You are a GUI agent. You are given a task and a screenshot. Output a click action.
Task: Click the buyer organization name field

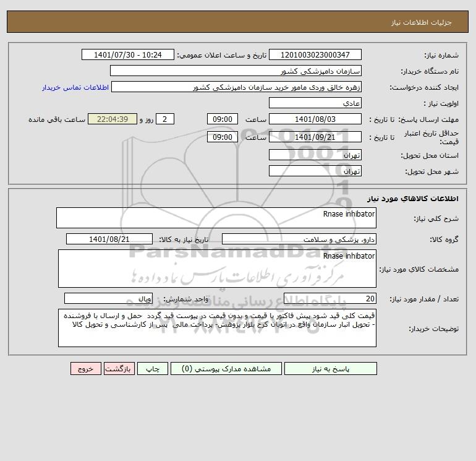click(x=236, y=71)
